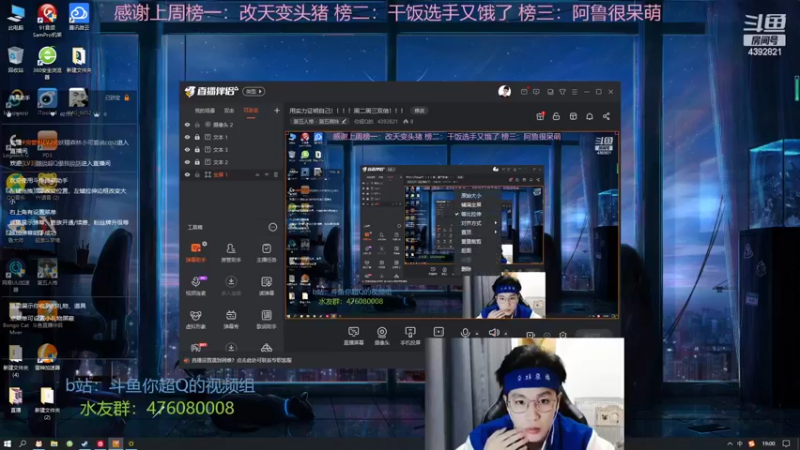Open the 房管助手 tool
Viewport: 800px width, 450px height.
click(x=231, y=252)
